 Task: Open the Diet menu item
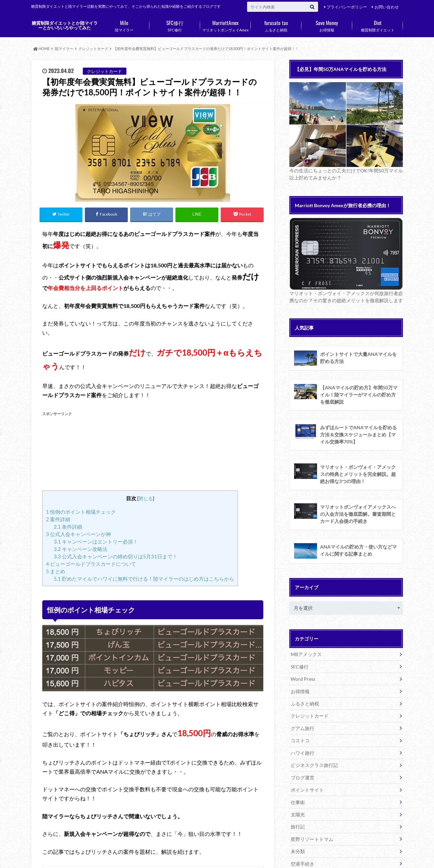tap(378, 26)
